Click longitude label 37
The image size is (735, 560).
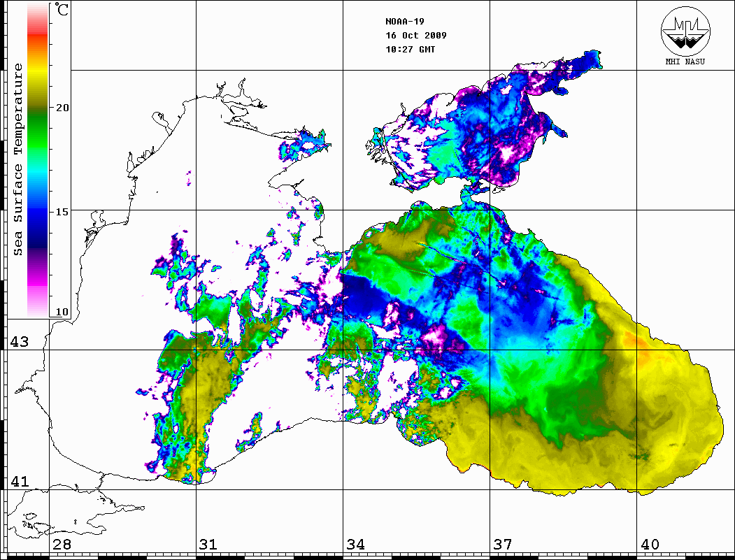tap(503, 545)
